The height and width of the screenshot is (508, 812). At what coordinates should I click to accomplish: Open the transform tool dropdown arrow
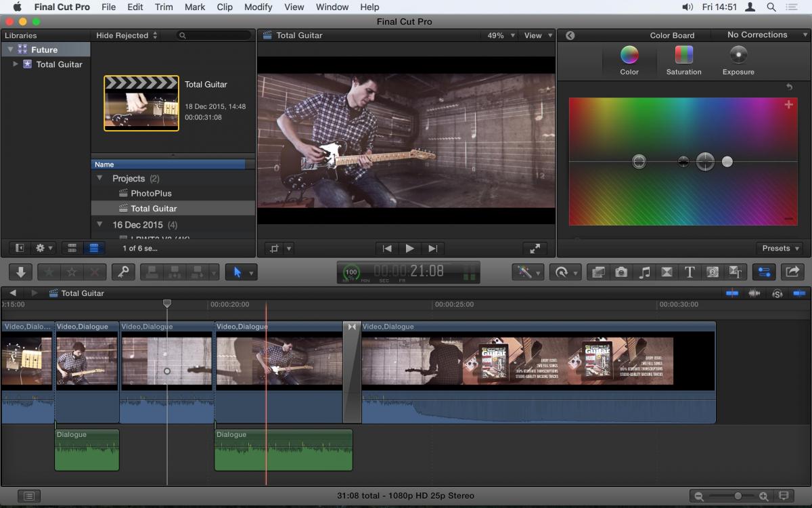pyautogui.click(x=289, y=249)
